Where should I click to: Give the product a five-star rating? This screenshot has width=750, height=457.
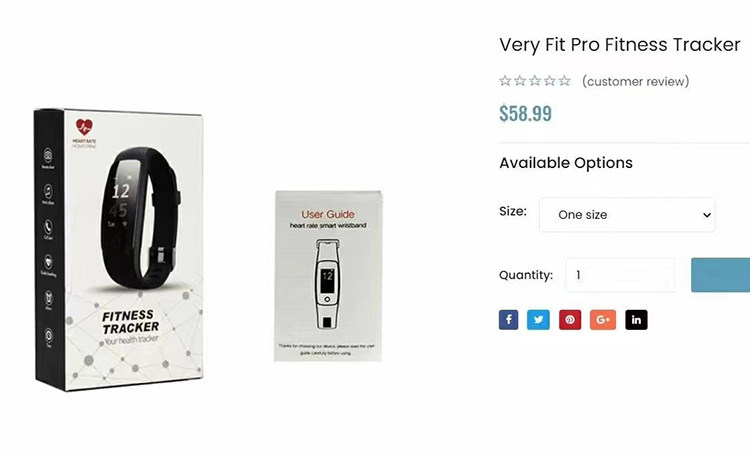565,81
